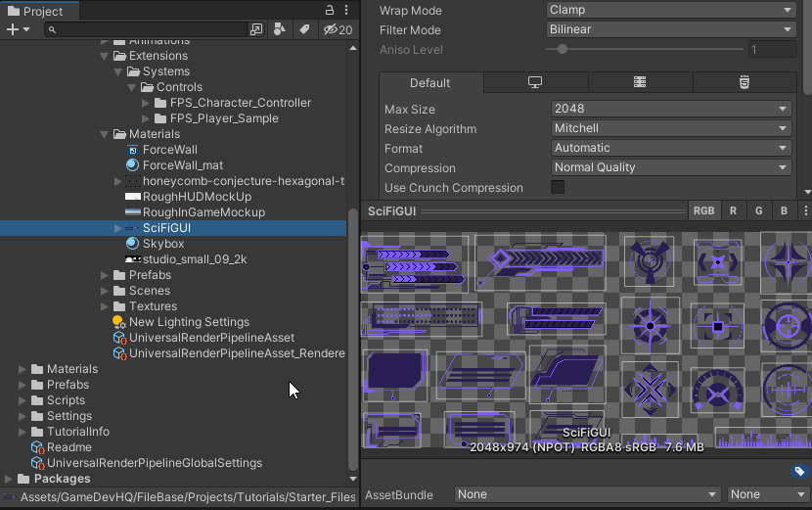Click the Project panel lock icon
Screen dimensions: 812x510
tap(330, 10)
